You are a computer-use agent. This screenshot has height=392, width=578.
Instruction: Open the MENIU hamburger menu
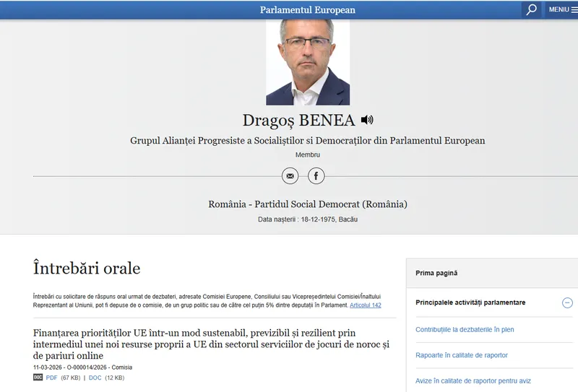[563, 9]
